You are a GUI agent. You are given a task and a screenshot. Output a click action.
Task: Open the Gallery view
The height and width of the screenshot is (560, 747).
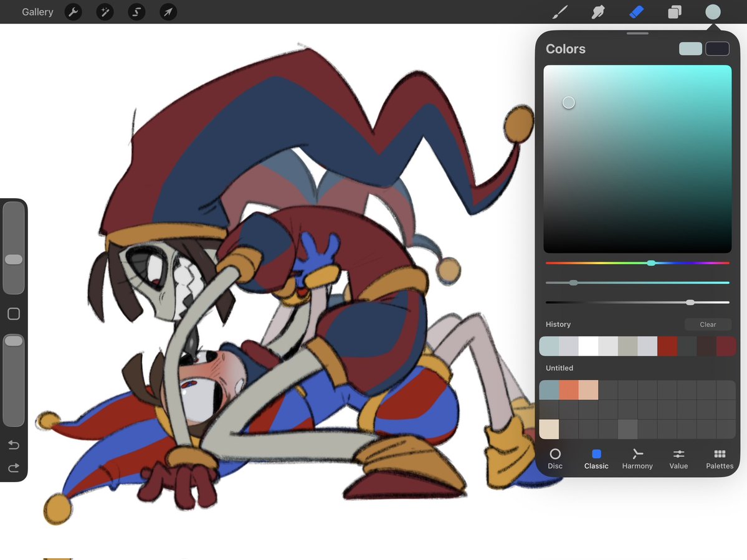pos(37,12)
